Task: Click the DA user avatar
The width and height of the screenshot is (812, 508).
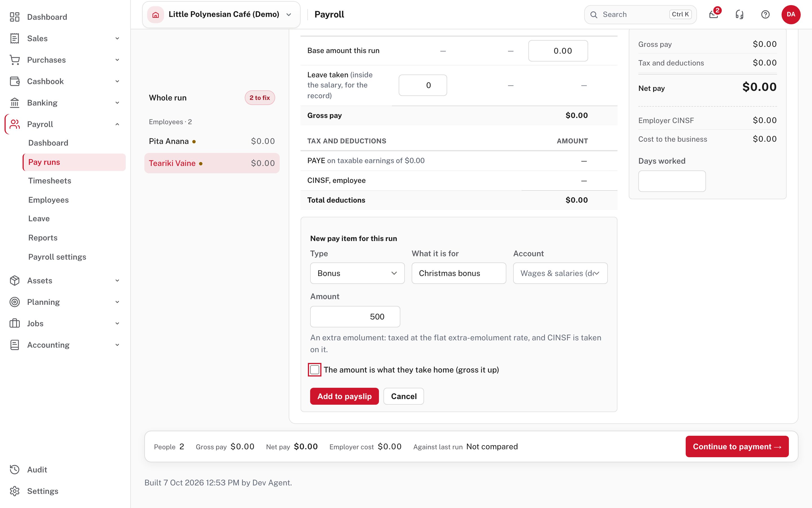Action: (x=791, y=14)
